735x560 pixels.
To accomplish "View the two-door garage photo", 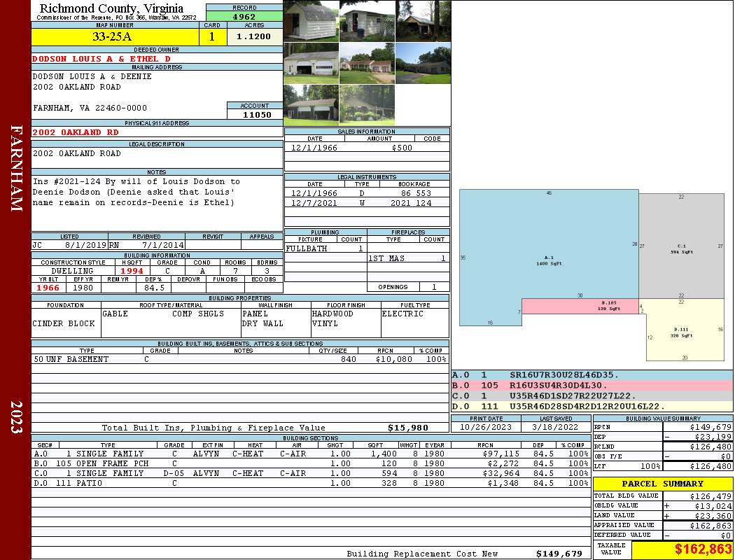I will pyautogui.click(x=311, y=63).
